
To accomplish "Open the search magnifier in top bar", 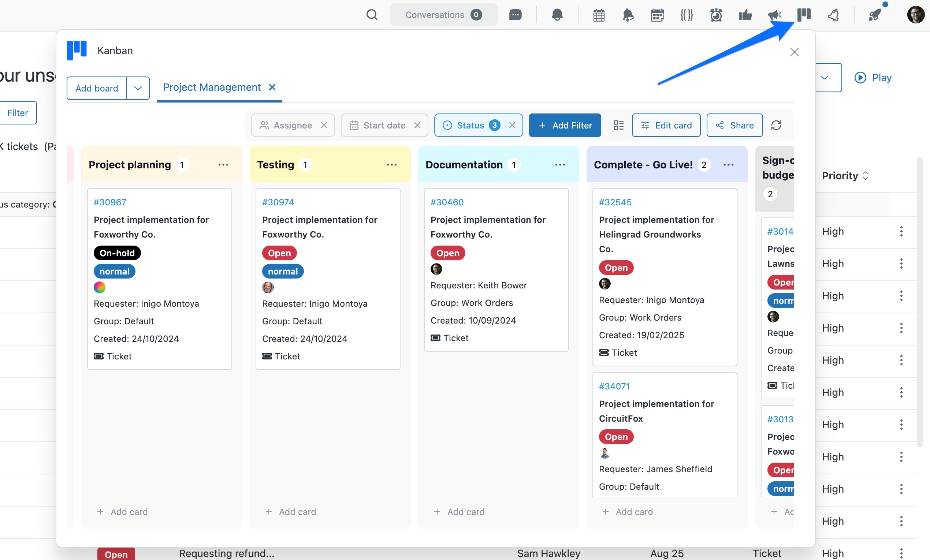I will coord(372,15).
